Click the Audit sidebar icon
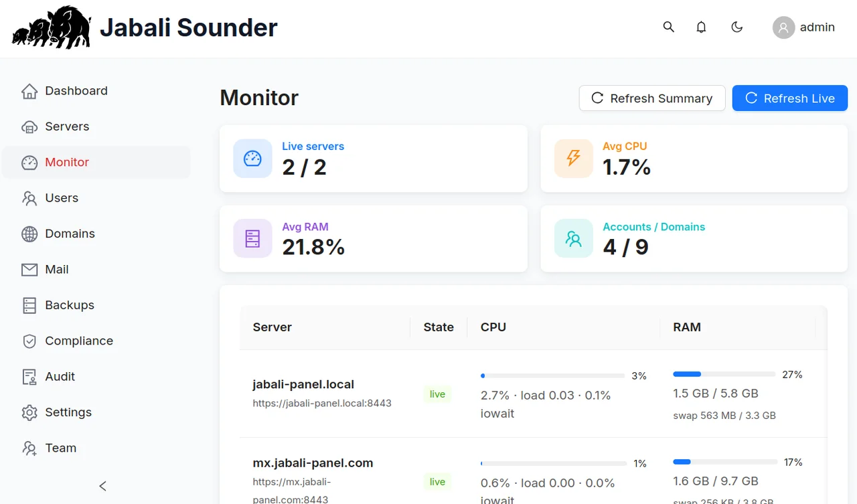 29,377
